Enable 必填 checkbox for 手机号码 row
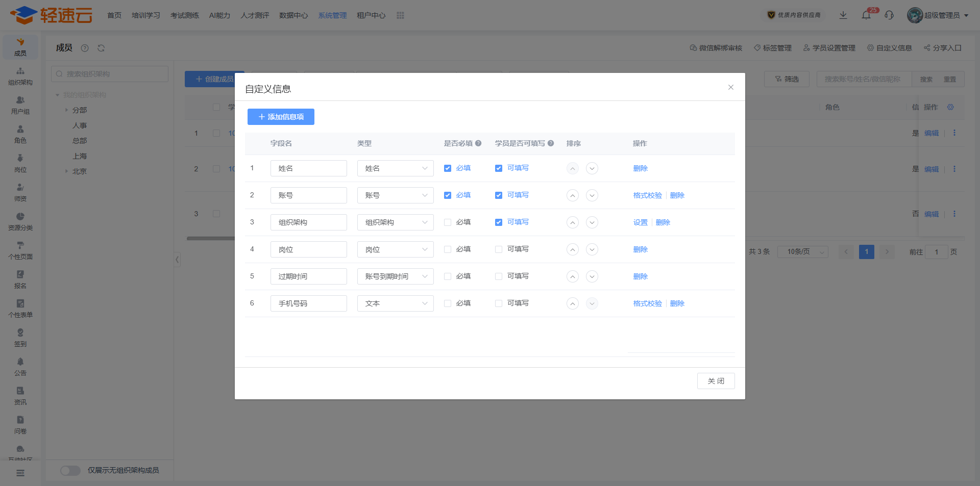This screenshot has height=486, width=980. tap(448, 303)
